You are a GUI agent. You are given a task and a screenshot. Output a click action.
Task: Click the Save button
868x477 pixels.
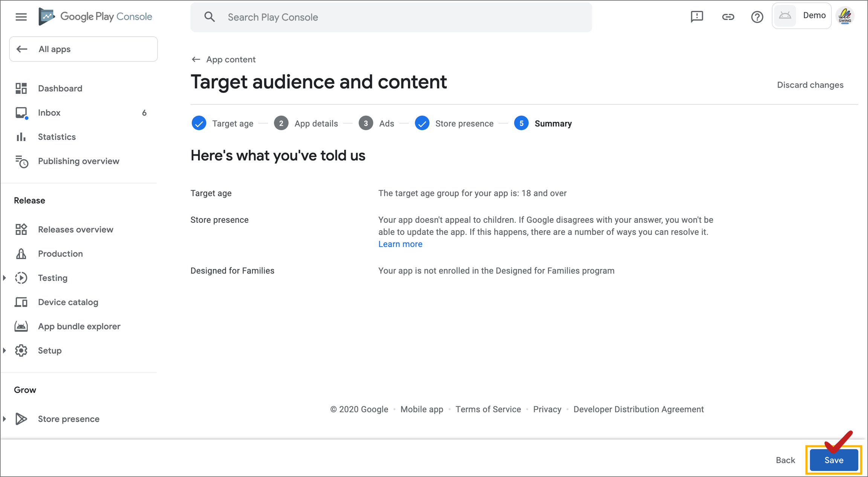tap(833, 460)
